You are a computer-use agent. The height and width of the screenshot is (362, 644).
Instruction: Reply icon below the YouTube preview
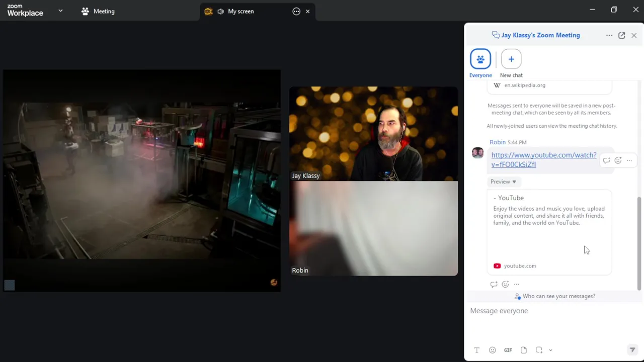494,284
